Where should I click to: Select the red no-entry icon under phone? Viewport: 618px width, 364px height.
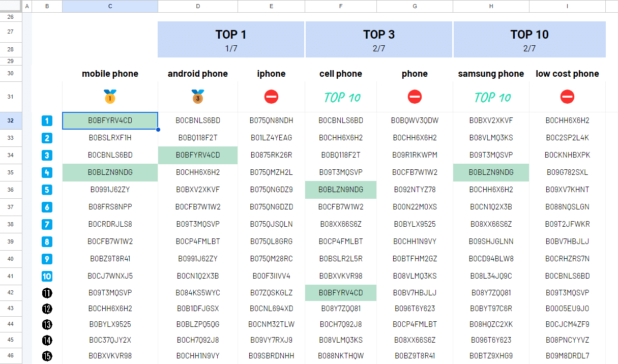[415, 97]
